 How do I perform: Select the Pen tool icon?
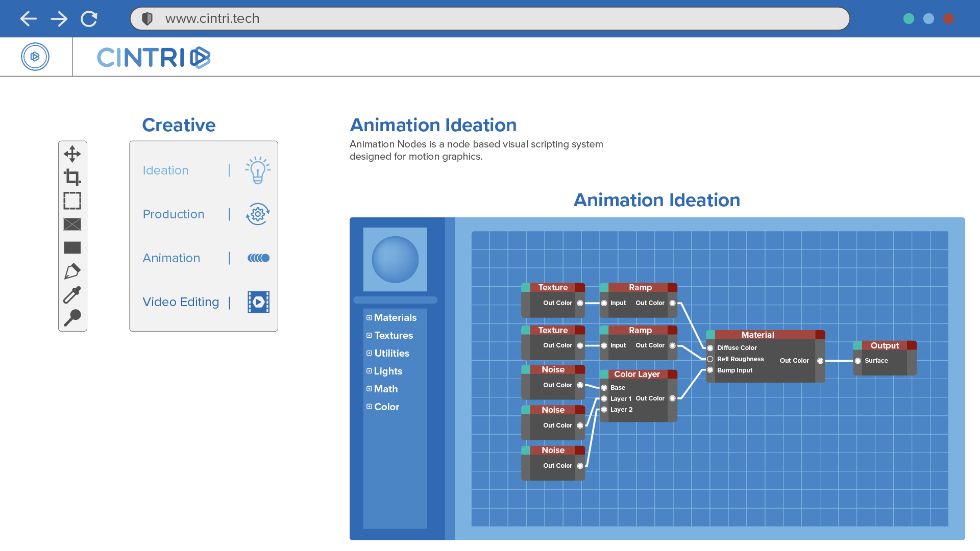click(x=72, y=271)
